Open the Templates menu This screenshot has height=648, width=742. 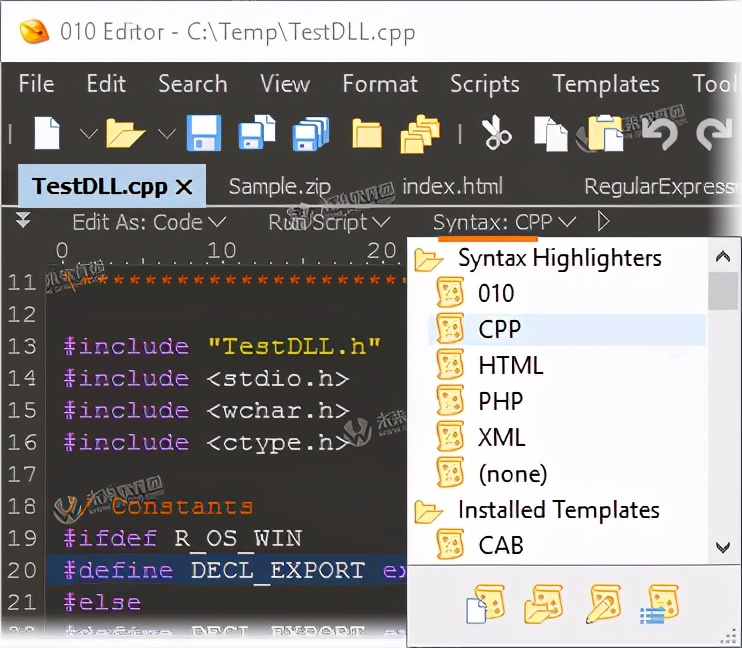tap(606, 84)
